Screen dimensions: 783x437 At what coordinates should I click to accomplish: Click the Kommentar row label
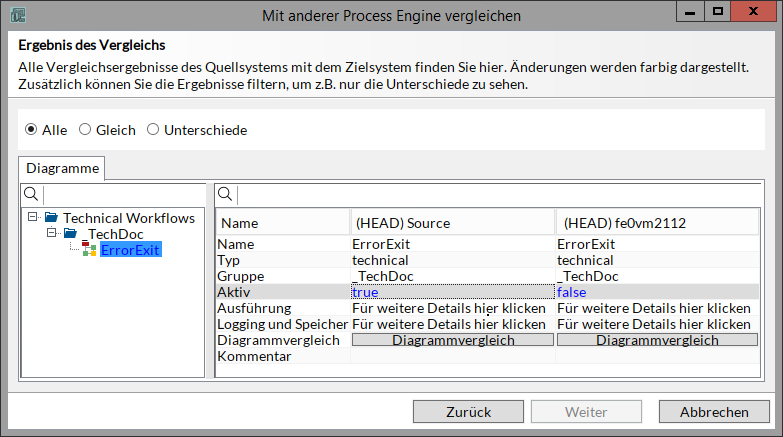[254, 356]
